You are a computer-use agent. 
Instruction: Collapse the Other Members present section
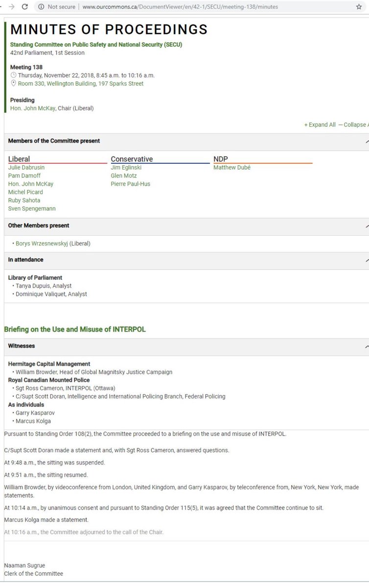pos(367,226)
